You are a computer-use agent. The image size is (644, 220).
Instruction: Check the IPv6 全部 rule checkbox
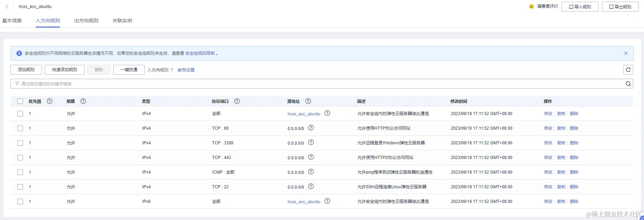(x=20, y=202)
